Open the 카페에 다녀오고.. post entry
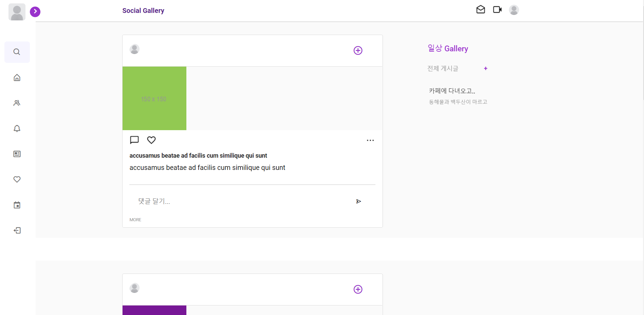 tap(452, 91)
